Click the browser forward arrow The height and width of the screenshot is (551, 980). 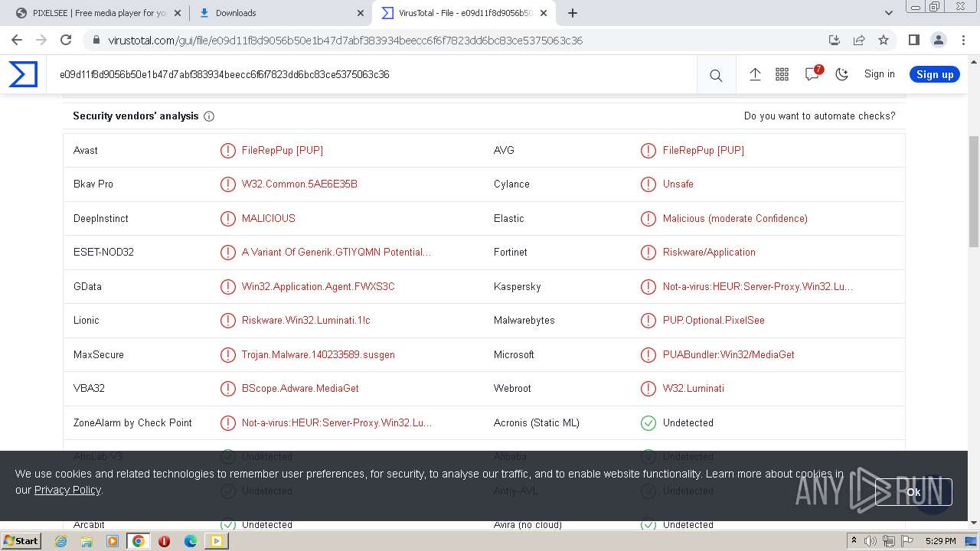coord(41,40)
